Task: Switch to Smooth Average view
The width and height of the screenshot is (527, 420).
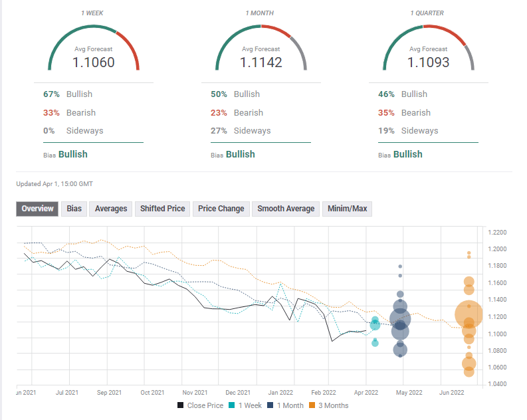Action: (x=286, y=209)
